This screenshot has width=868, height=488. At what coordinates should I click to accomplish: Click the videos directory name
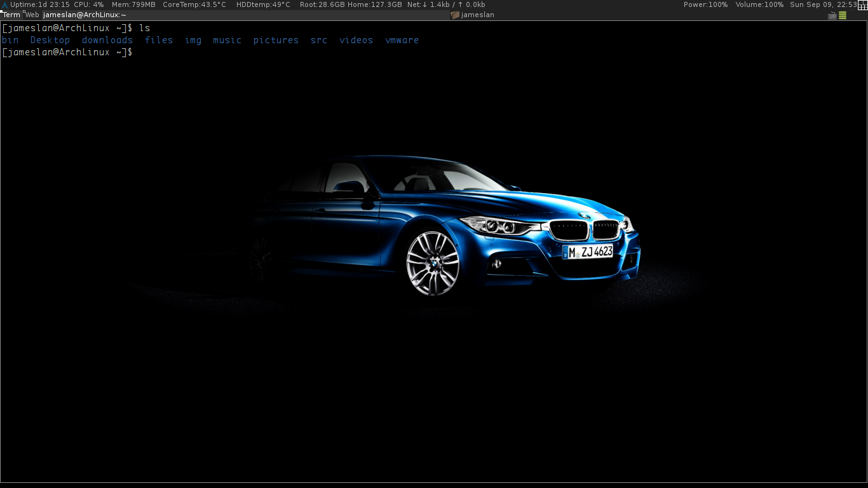[356, 40]
